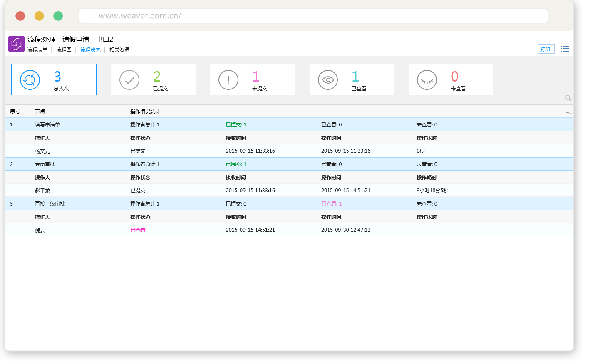Switch to the 流程表单 tab

(x=37, y=50)
